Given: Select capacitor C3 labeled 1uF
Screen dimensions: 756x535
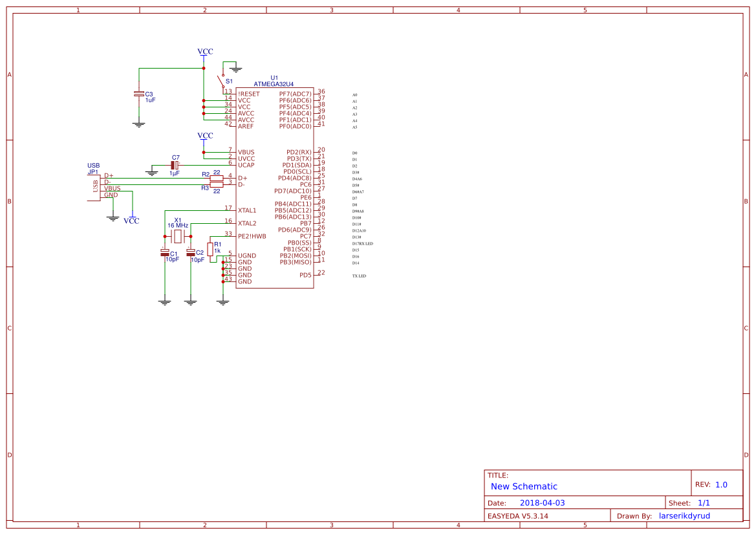Looking at the screenshot, I should click(139, 94).
